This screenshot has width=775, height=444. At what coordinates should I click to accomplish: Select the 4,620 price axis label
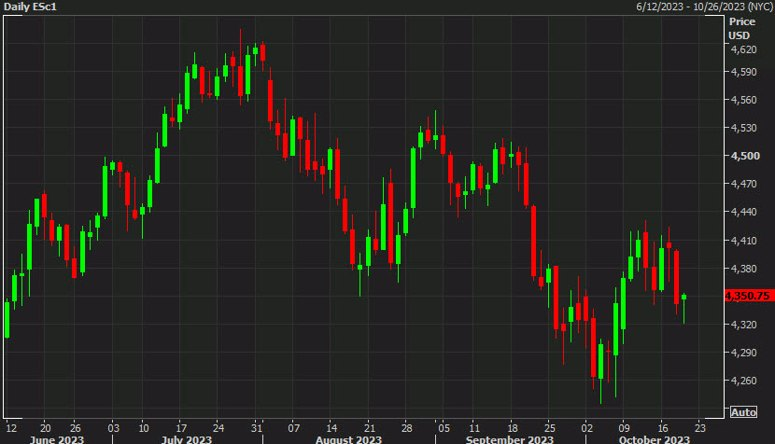(743, 49)
